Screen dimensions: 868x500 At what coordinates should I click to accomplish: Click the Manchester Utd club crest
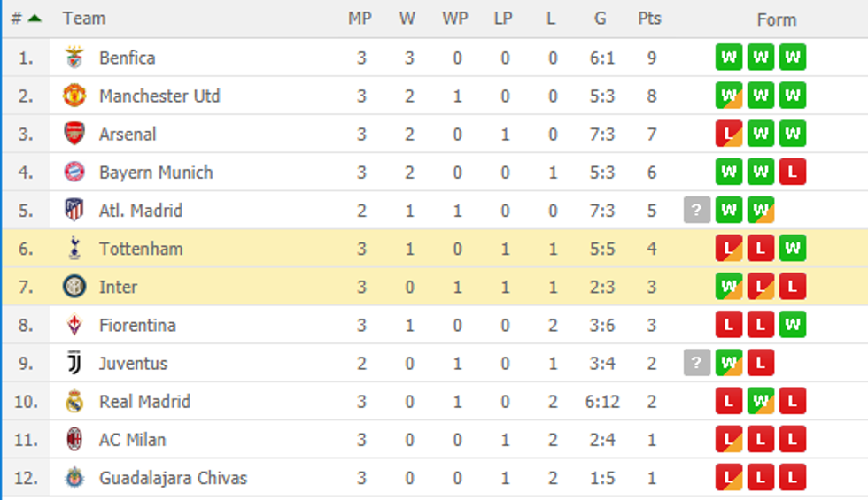(x=74, y=96)
